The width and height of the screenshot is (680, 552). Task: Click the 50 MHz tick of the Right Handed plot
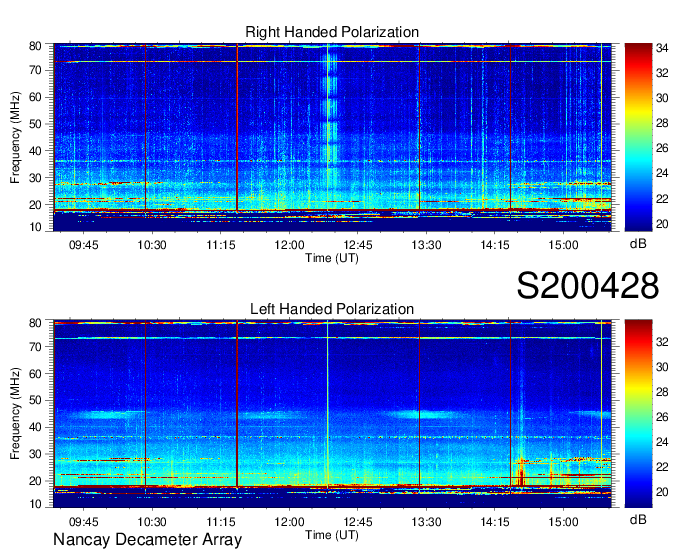pos(35,124)
